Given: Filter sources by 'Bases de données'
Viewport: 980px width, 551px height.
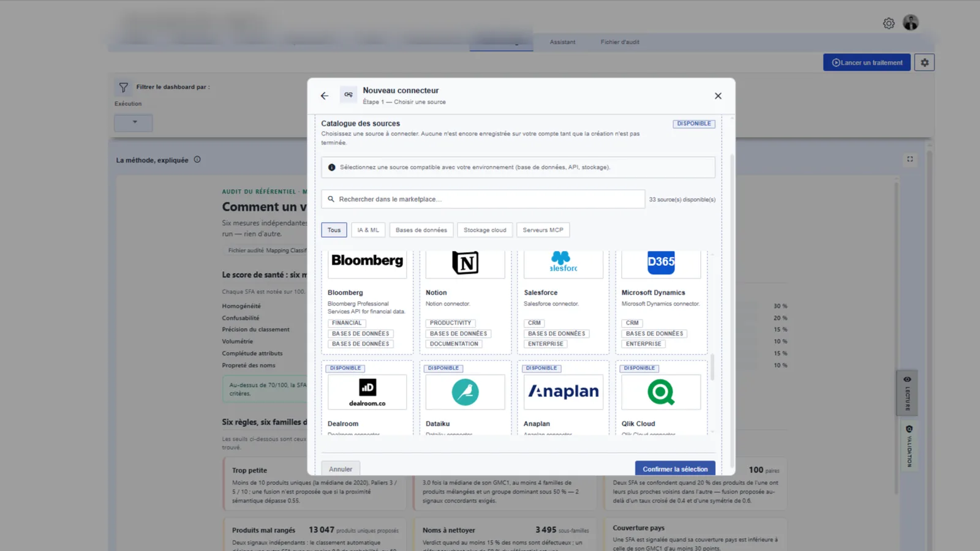Looking at the screenshot, I should [421, 230].
